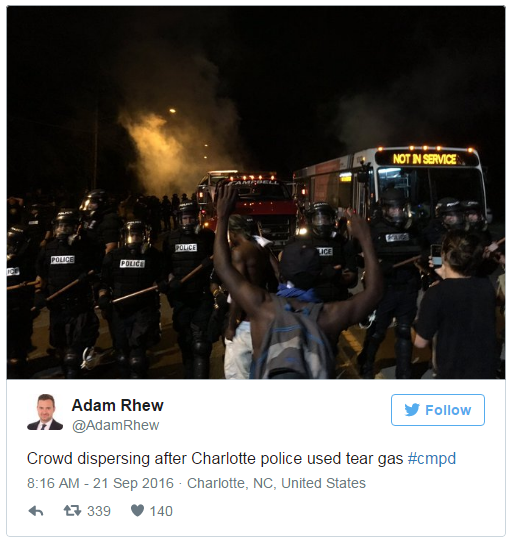The width and height of the screenshot is (511, 541).
Task: Open the Charlotte, NC, United States location
Action: coord(276,483)
